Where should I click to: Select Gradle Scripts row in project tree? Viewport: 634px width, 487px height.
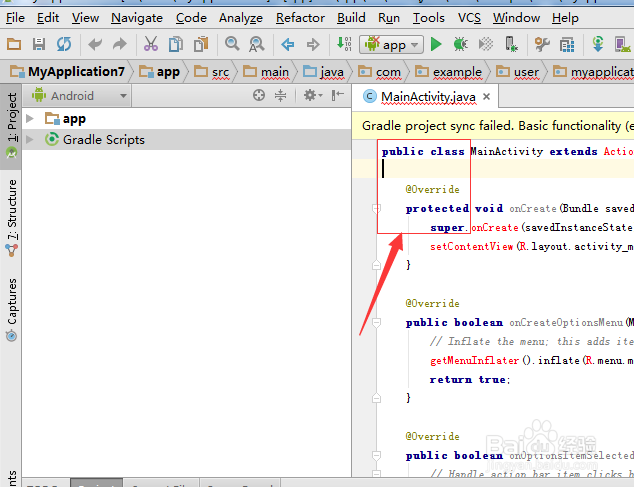(186, 140)
